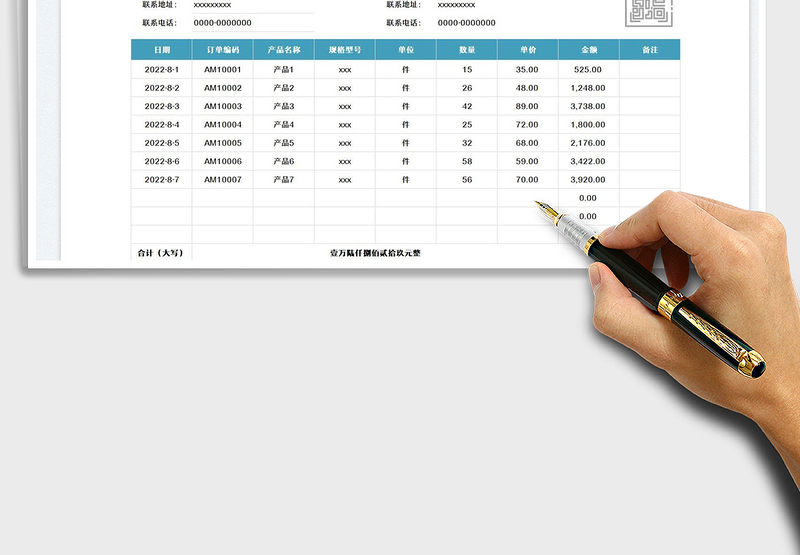
Task: Select the 规格型号 column header
Action: tap(345, 49)
